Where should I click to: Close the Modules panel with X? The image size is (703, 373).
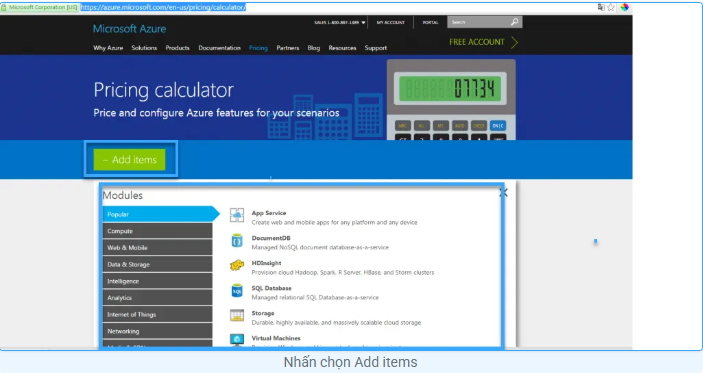tap(504, 193)
